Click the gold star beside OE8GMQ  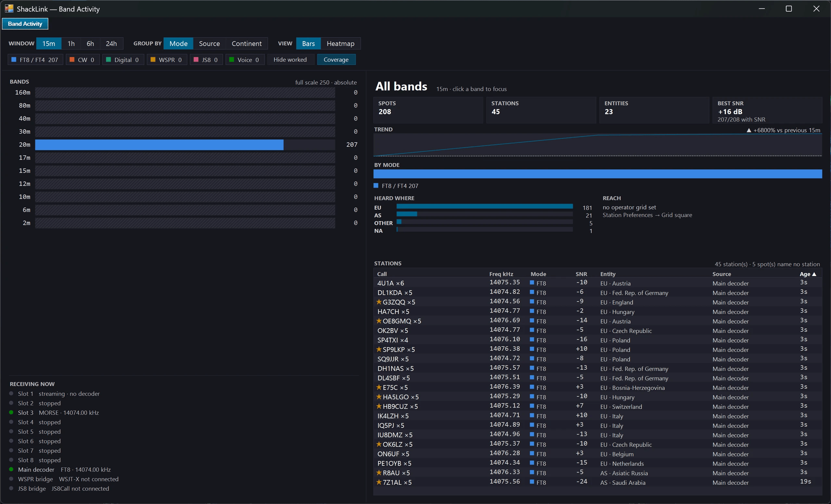[x=379, y=321]
